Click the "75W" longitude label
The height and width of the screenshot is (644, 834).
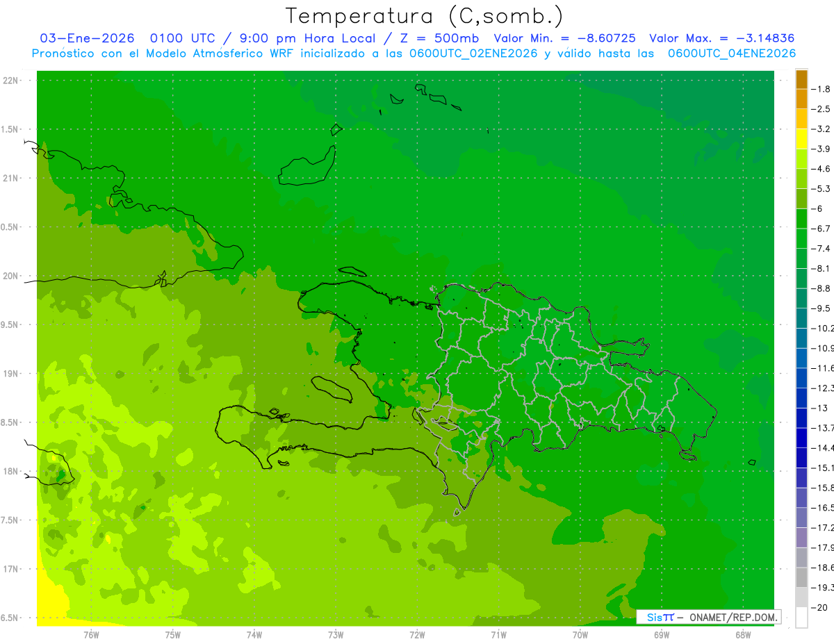(173, 635)
